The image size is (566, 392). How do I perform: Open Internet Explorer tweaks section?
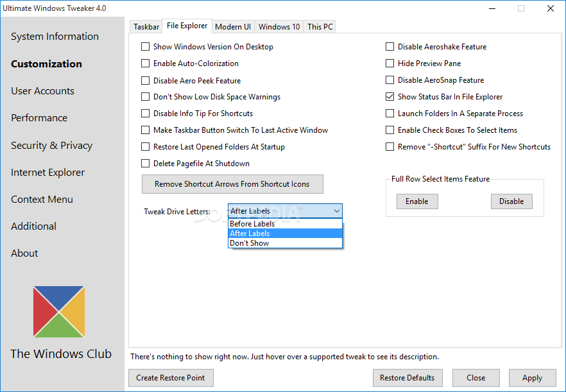[47, 173]
